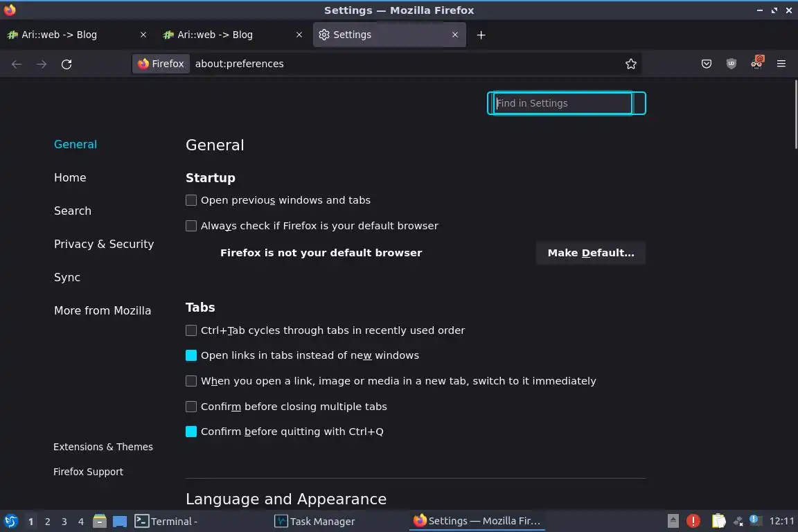Screen dimensions: 798x532
Task: Click the Make Default... button
Action: [x=591, y=253]
